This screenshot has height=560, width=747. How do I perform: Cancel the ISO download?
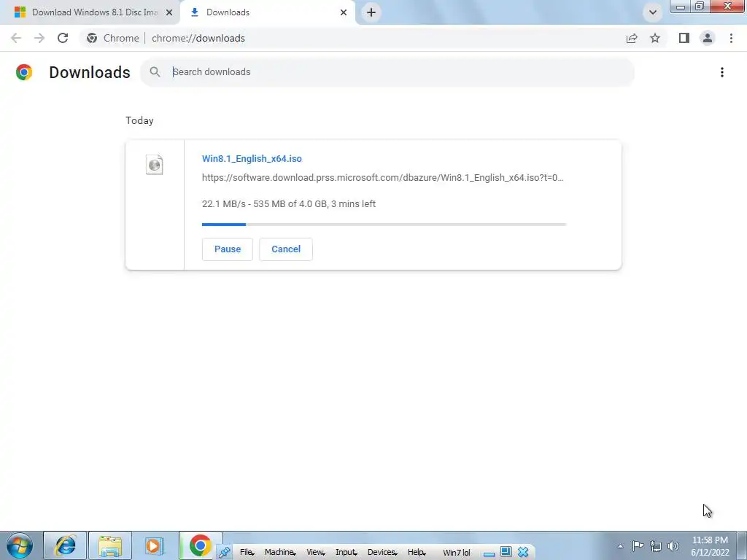(286, 249)
